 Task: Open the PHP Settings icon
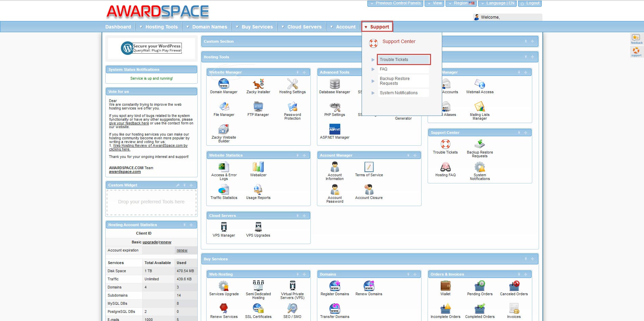(x=335, y=107)
